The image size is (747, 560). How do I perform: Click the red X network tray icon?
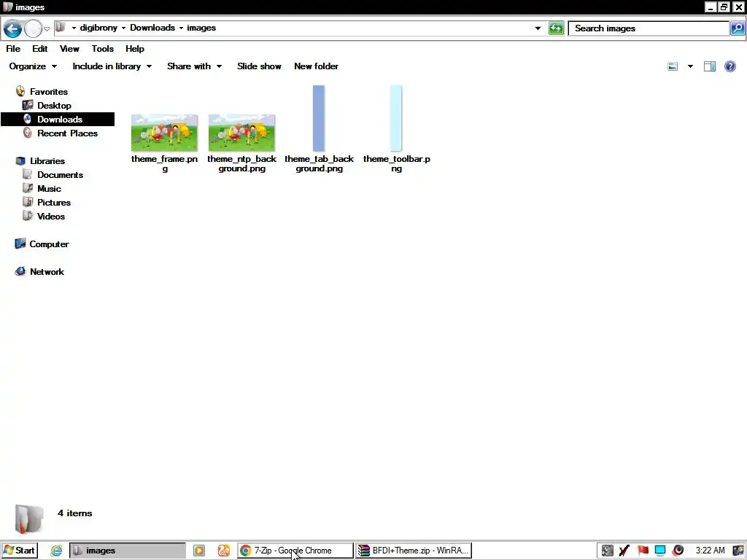624,551
